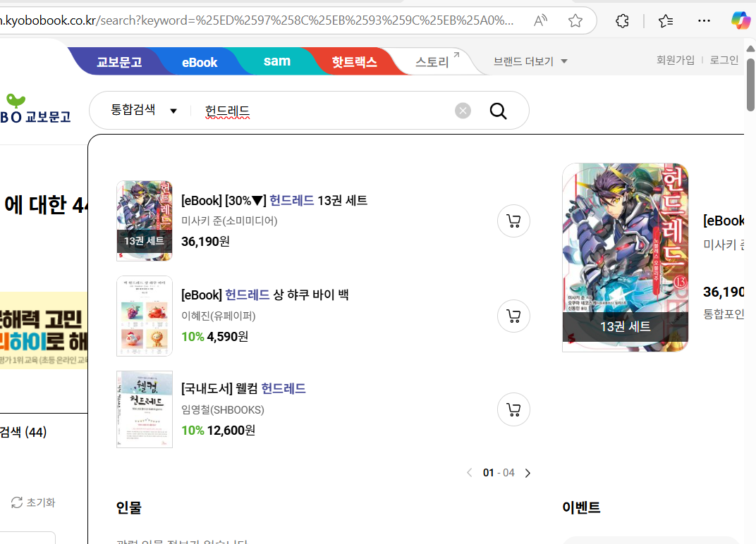
Task: Add 헌드레드 상 햐쿠 바이 백 to cart
Action: (x=513, y=316)
